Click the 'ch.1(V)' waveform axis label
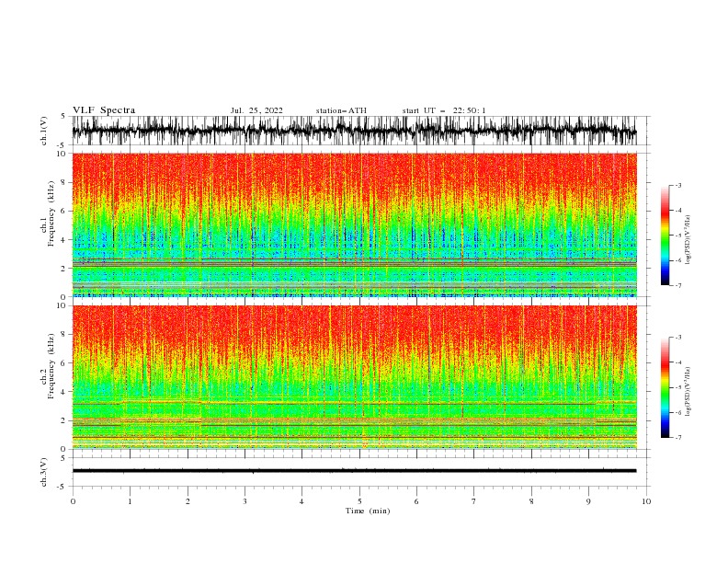The height and width of the screenshot is (563, 728). coord(44,131)
